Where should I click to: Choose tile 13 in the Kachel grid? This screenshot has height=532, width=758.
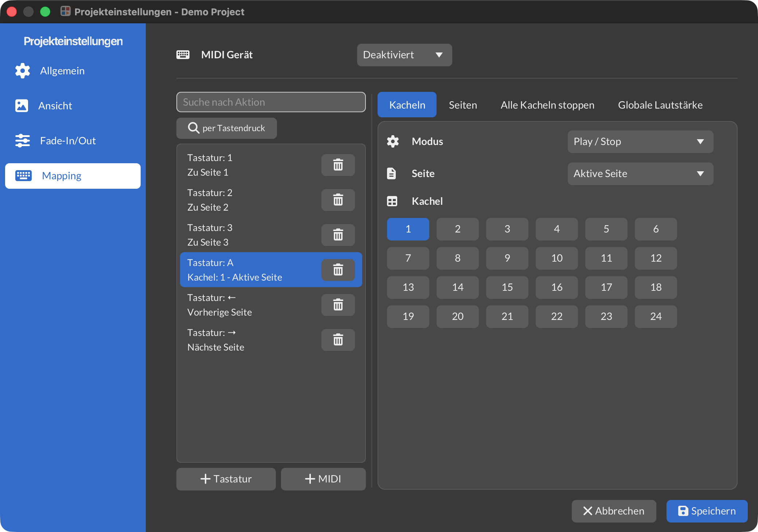point(408,287)
